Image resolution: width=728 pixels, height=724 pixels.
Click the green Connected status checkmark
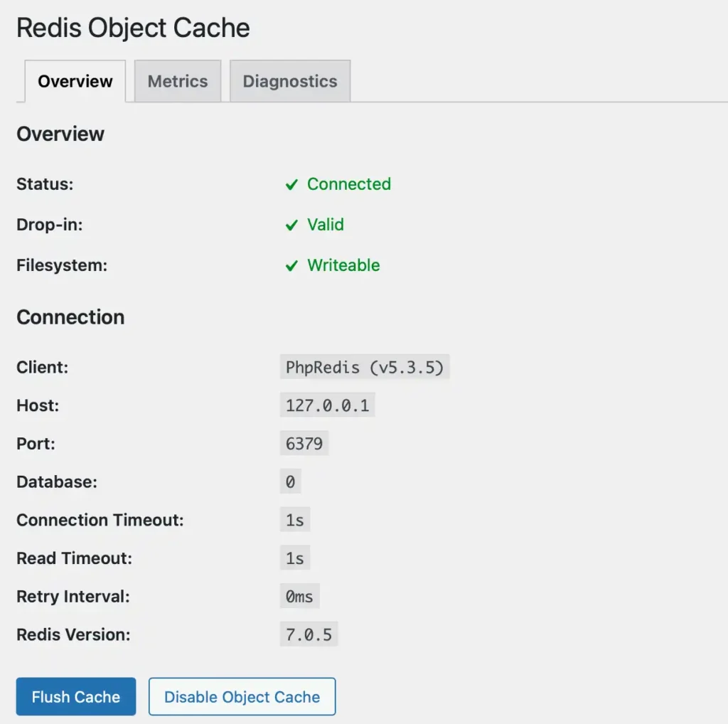(291, 185)
